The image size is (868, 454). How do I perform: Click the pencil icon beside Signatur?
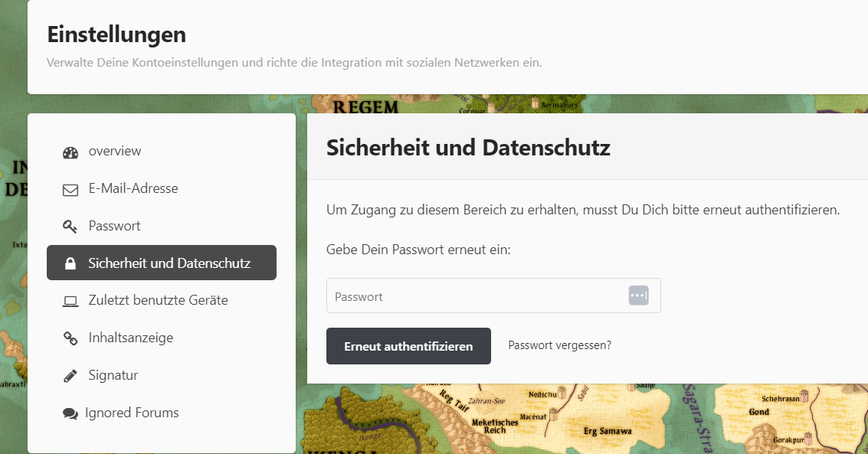coord(70,376)
